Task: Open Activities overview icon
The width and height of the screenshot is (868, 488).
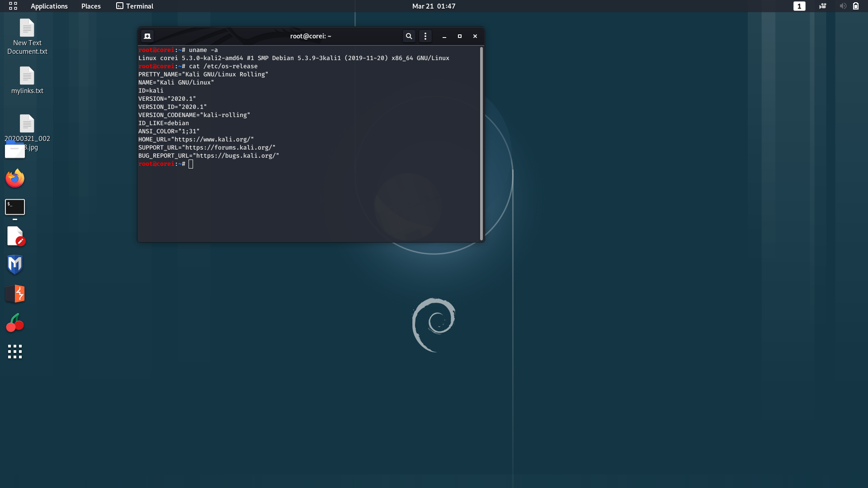Action: pyautogui.click(x=13, y=6)
